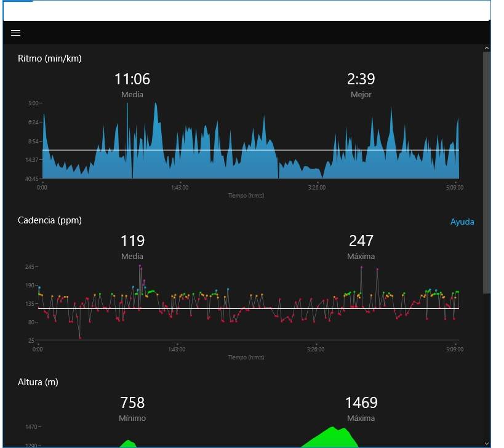Click the 0:00 start mark on cadence chart
504x448 pixels.
(x=38, y=350)
